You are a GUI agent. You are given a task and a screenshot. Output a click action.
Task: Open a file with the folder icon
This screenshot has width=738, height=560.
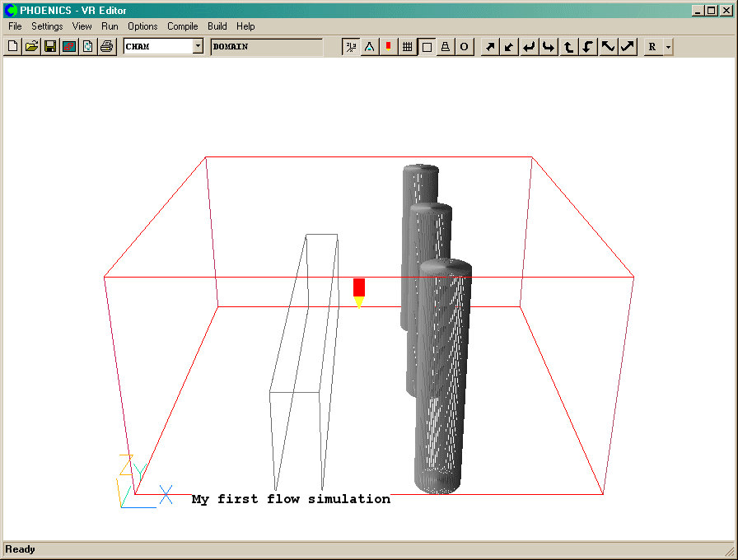point(31,47)
